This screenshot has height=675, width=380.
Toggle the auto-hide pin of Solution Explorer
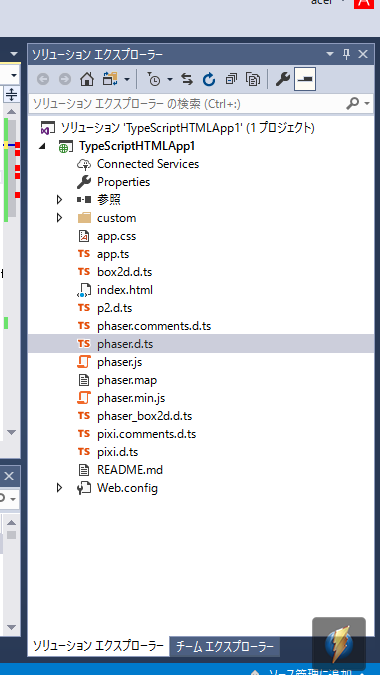tap(346, 54)
